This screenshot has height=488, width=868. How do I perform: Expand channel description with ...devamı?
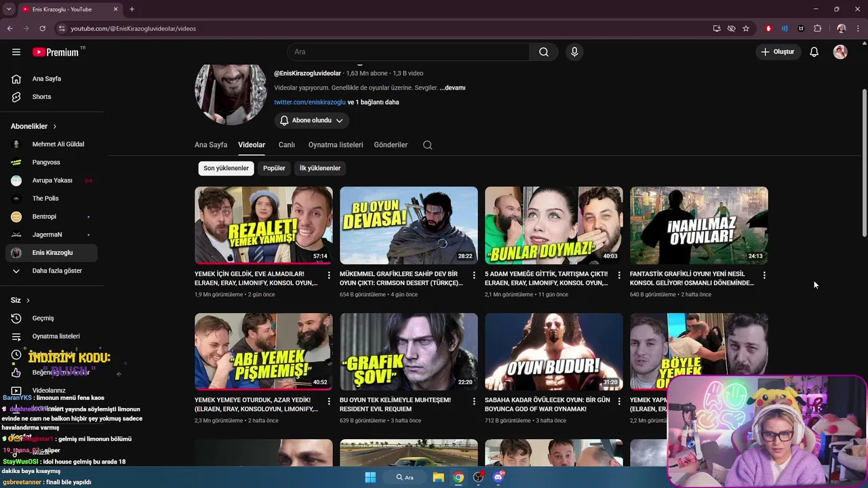pyautogui.click(x=452, y=88)
